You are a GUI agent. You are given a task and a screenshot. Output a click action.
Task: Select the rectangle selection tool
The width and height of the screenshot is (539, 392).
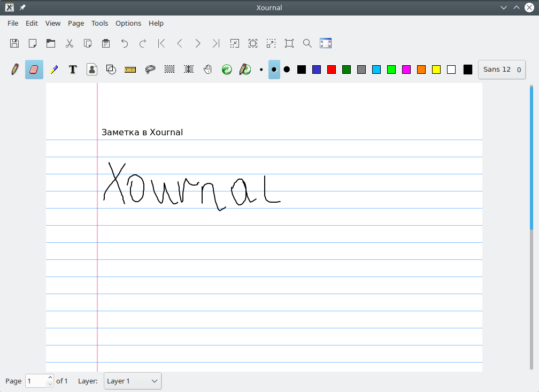[170, 70]
